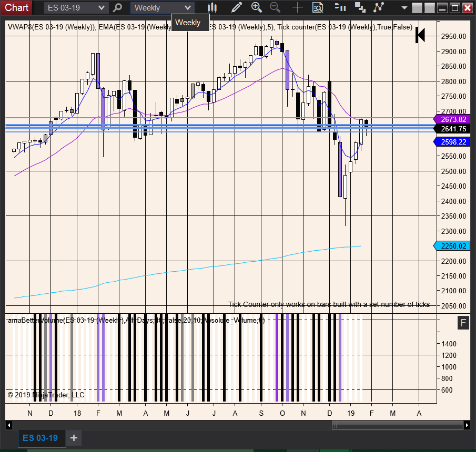Activate the crosshair cursor icon
Viewport: 476px width, 452px height.
[x=298, y=7]
